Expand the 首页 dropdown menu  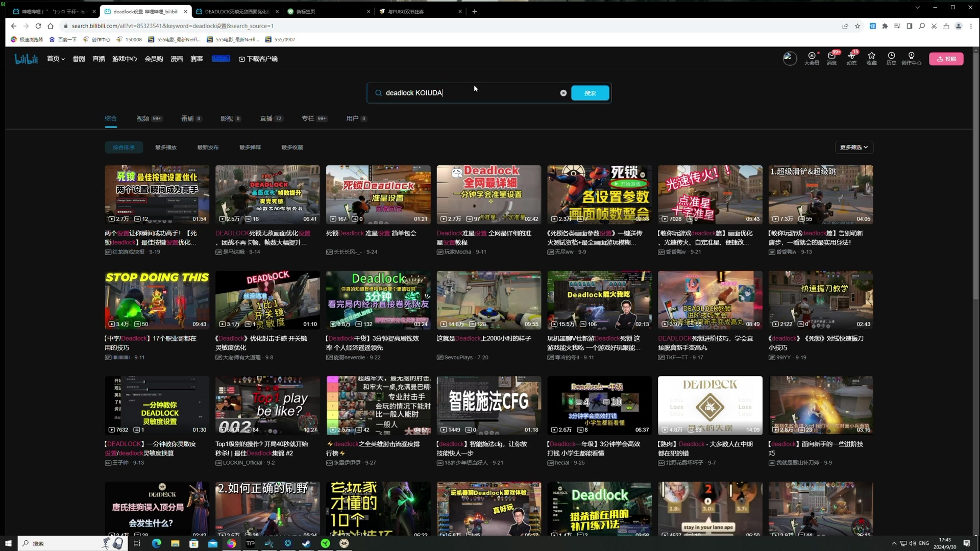coord(56,59)
